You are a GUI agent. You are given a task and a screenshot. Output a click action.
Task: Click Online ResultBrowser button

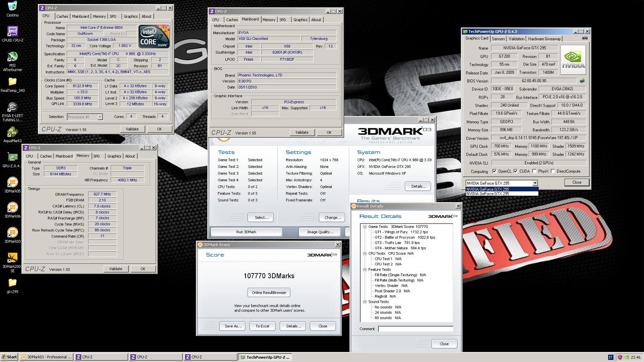coord(269,293)
